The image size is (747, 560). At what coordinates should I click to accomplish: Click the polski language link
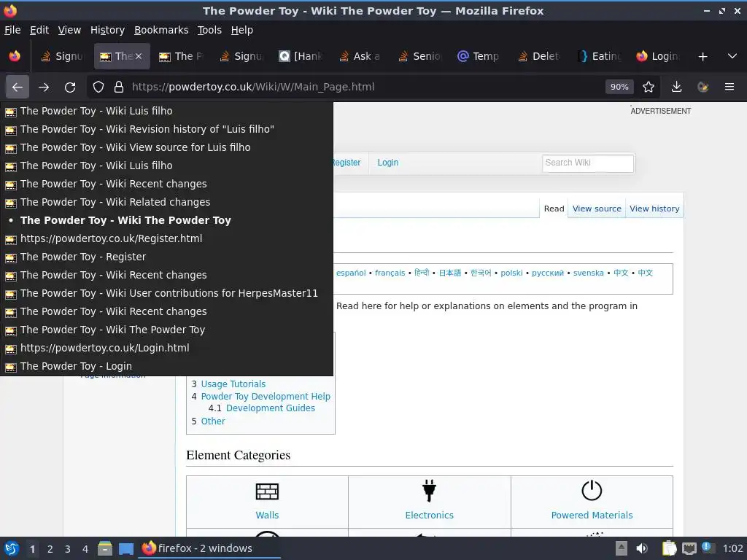[x=511, y=273]
